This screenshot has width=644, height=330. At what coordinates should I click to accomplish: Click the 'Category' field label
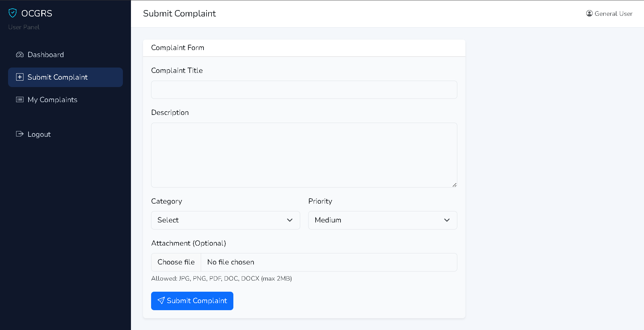(x=167, y=201)
